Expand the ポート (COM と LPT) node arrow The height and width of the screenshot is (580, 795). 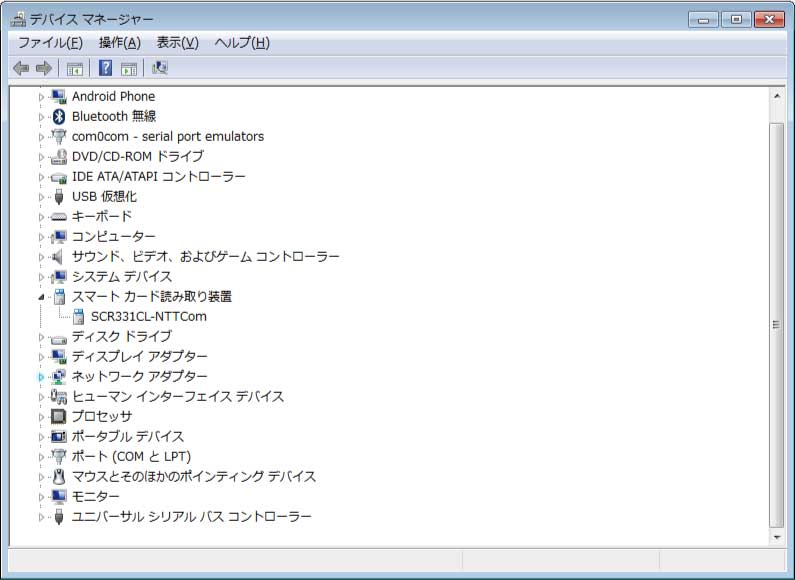(x=42, y=457)
